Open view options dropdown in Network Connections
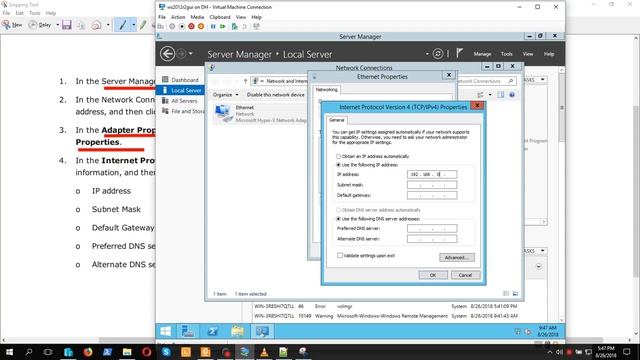Screen dimensions: 640x360 (490, 95)
